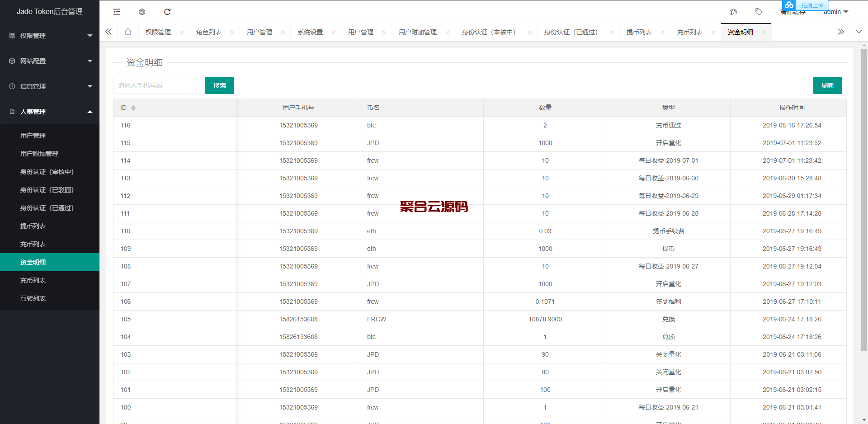Image resolution: width=868 pixels, height=424 pixels.
Task: Click the FRCW currency cell
Action: tap(377, 319)
